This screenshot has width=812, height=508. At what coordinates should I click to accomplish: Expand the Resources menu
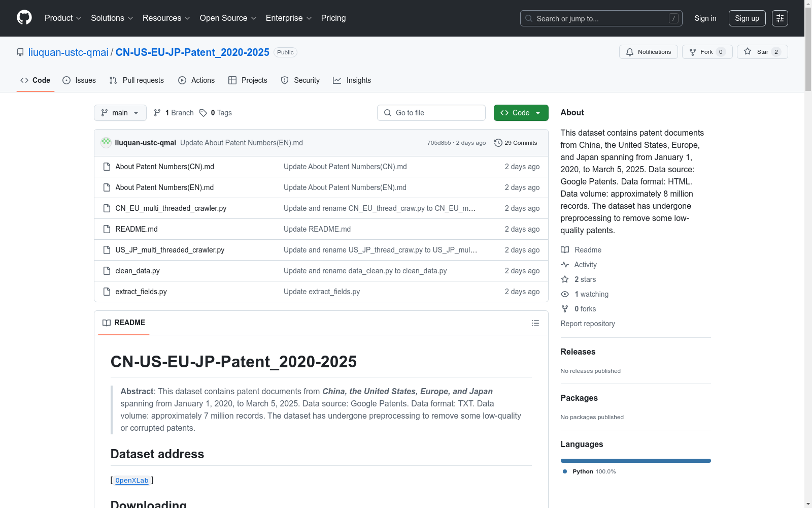tap(166, 18)
